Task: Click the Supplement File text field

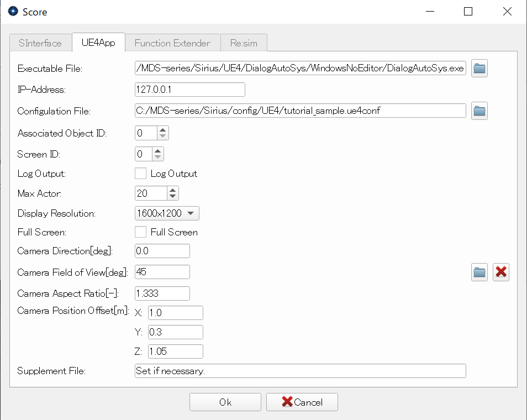Action: click(x=300, y=371)
